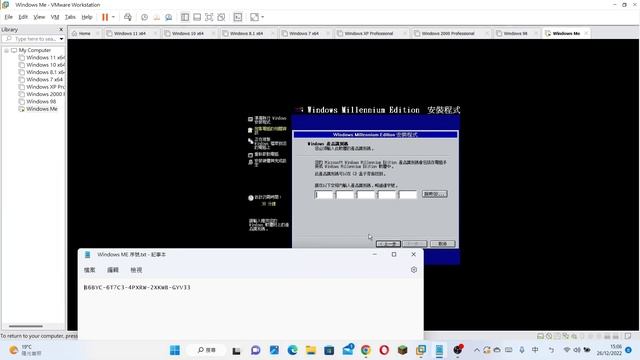
Task: Toggle the library sidebar view icon
Action: pyautogui.click(x=185, y=17)
